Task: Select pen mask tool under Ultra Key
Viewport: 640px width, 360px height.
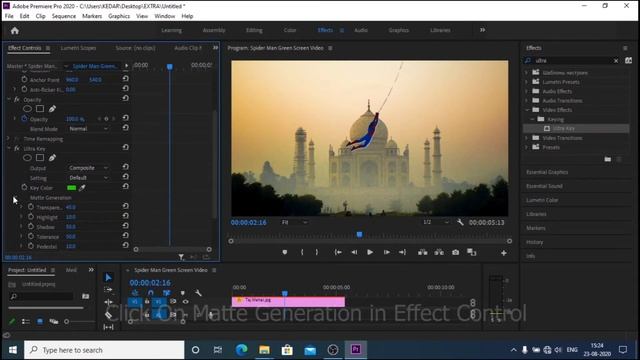Action: (52, 158)
